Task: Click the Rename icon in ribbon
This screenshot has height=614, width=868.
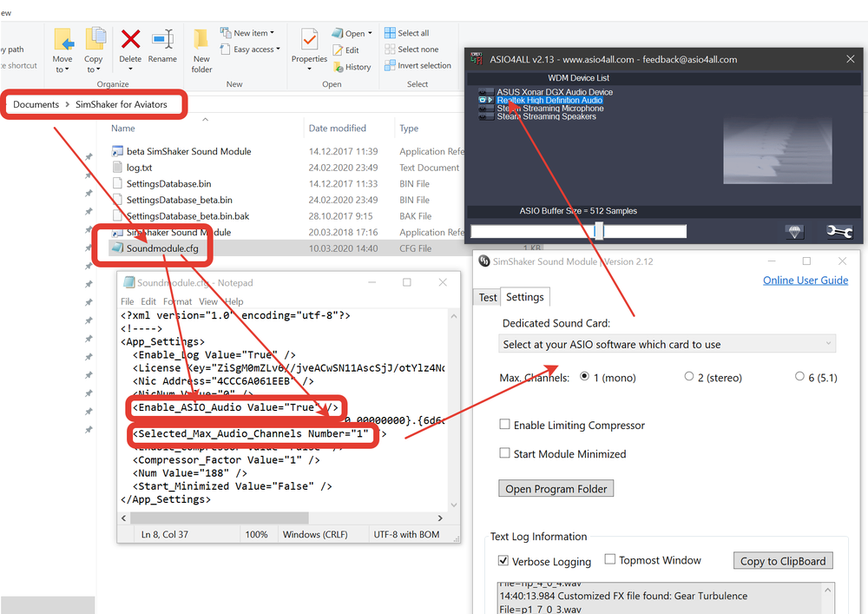Action: [163, 39]
